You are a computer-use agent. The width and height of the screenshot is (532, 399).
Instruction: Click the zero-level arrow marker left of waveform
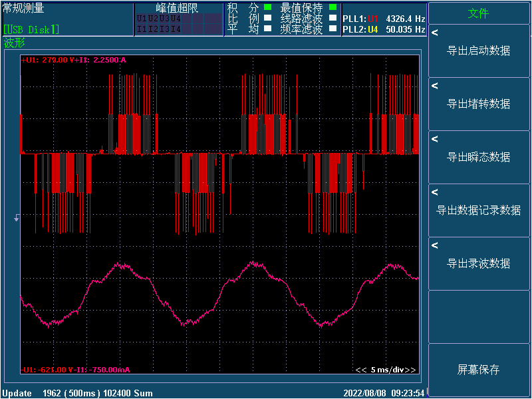[17, 217]
